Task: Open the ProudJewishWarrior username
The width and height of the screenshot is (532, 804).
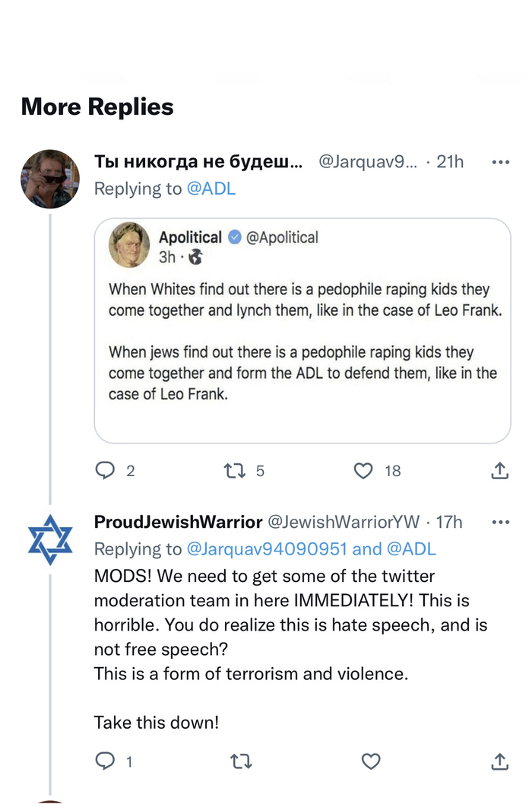Action: (178, 522)
